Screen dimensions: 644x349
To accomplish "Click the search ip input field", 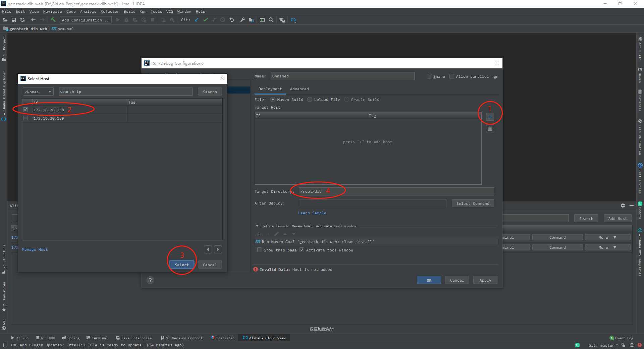I will click(x=125, y=92).
